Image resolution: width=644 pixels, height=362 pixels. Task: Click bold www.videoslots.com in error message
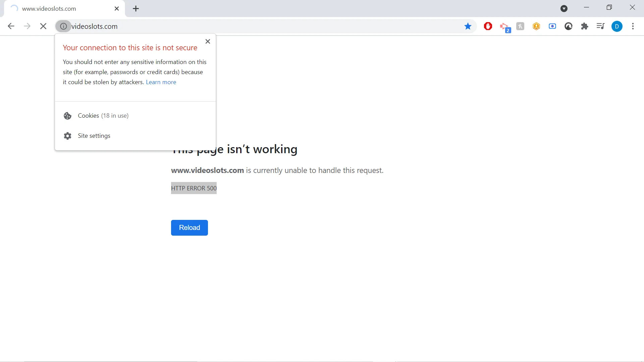pos(207,170)
